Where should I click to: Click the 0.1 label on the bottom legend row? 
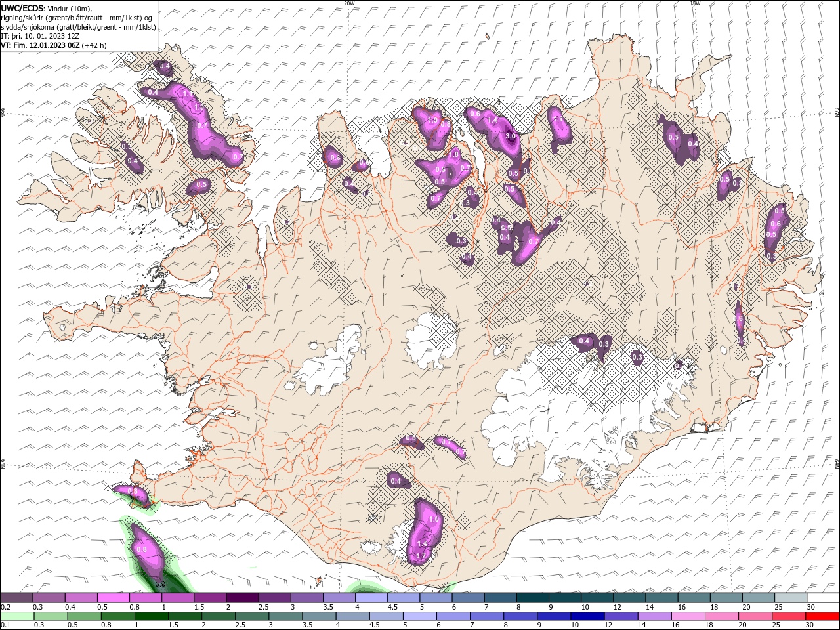tap(5, 625)
